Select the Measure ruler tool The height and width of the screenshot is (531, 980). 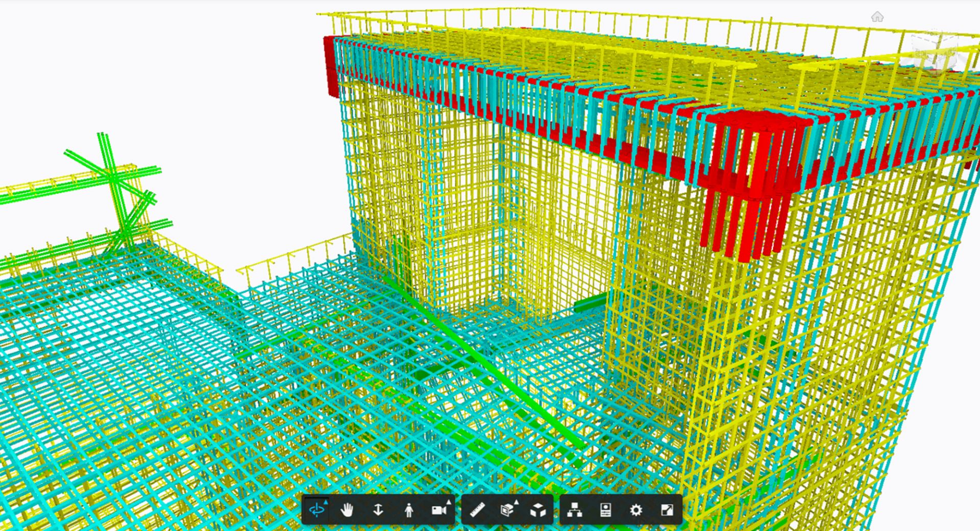pyautogui.click(x=477, y=510)
